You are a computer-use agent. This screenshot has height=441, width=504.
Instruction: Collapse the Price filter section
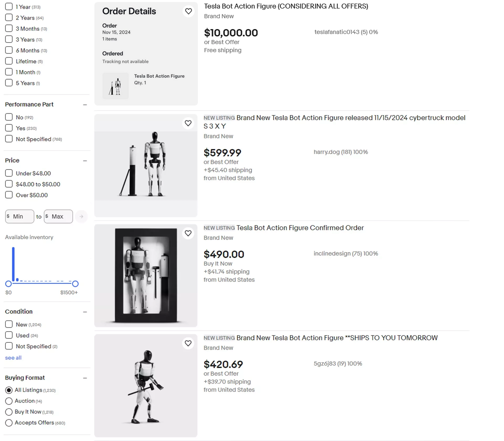[85, 161]
